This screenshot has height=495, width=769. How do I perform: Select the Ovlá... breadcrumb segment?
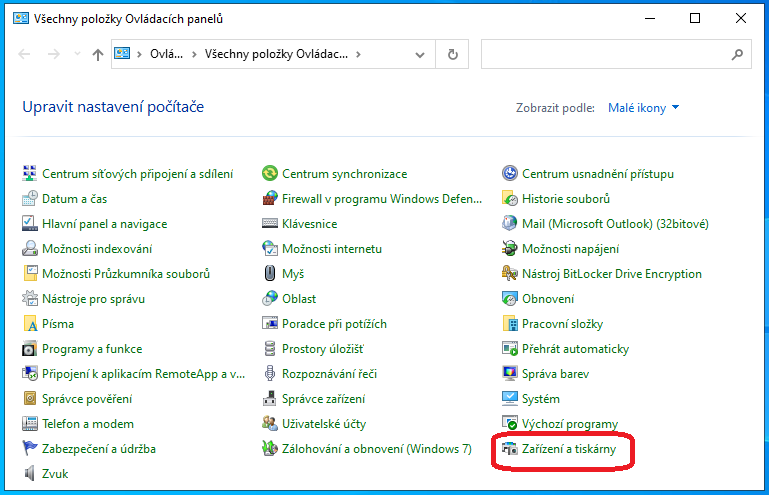(166, 54)
